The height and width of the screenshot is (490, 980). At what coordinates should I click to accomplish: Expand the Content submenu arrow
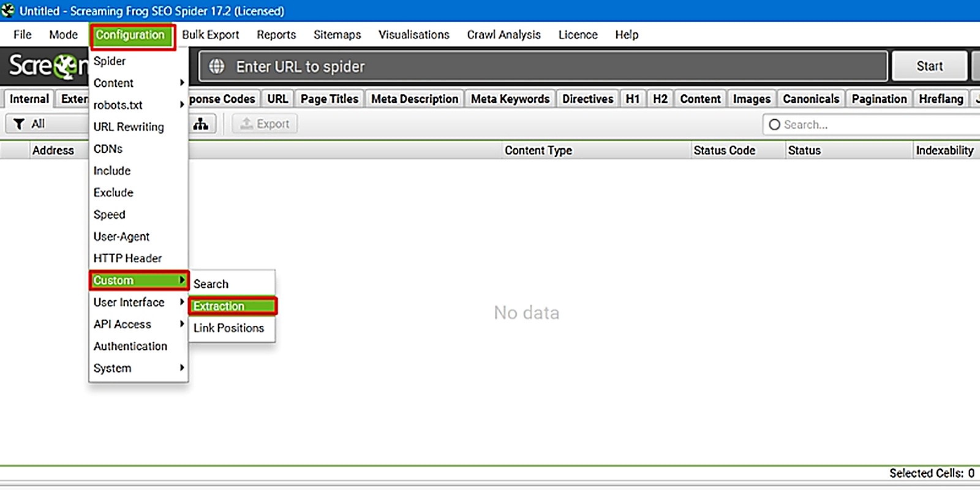pyautogui.click(x=182, y=83)
